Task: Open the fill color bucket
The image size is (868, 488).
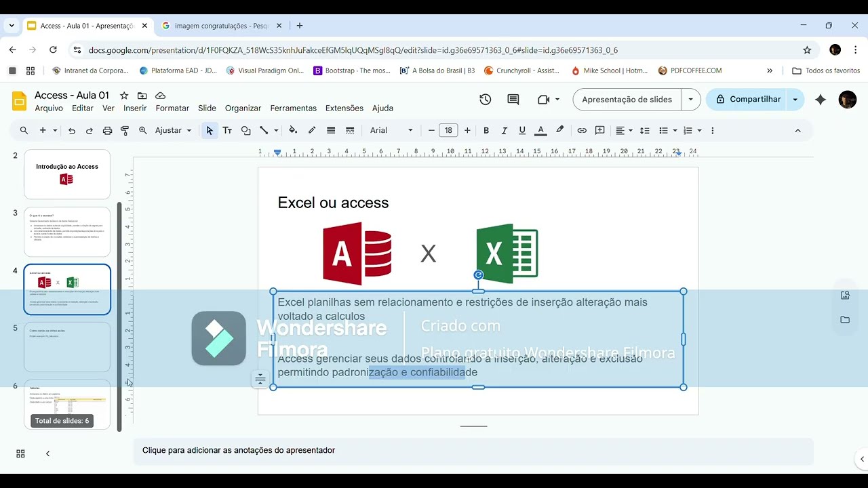Action: pos(293,130)
